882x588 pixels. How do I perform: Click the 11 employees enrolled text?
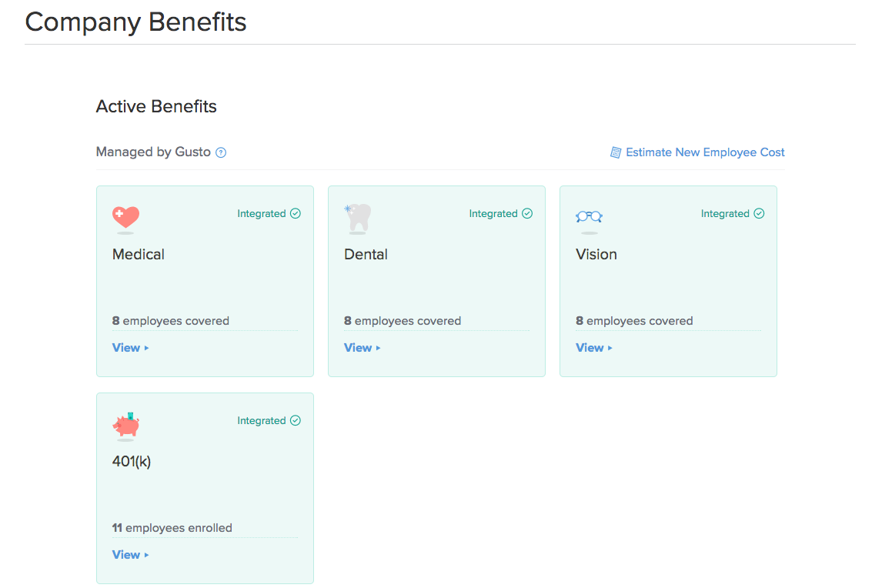point(172,528)
